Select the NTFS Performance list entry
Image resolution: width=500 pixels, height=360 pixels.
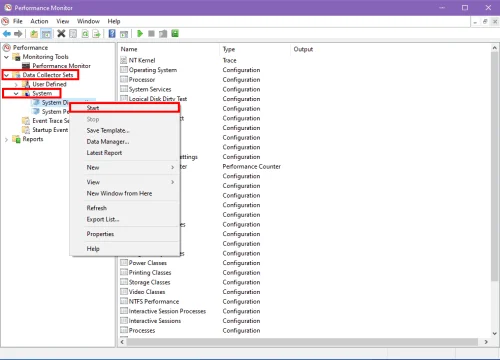154,302
